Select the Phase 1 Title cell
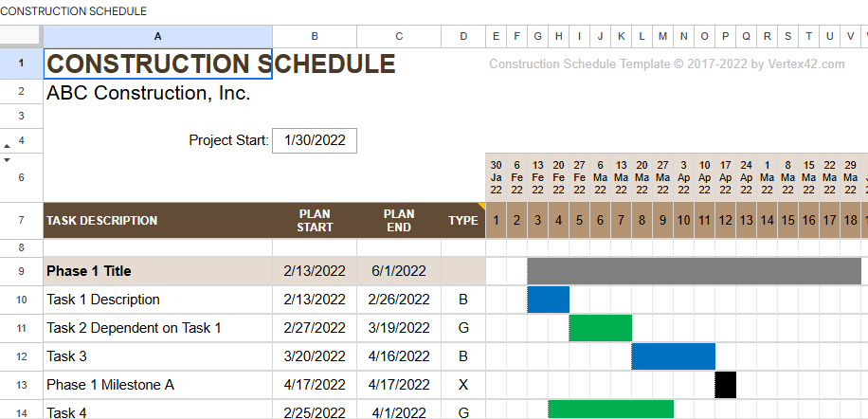Screen dimensions: 868x419 (x=157, y=271)
